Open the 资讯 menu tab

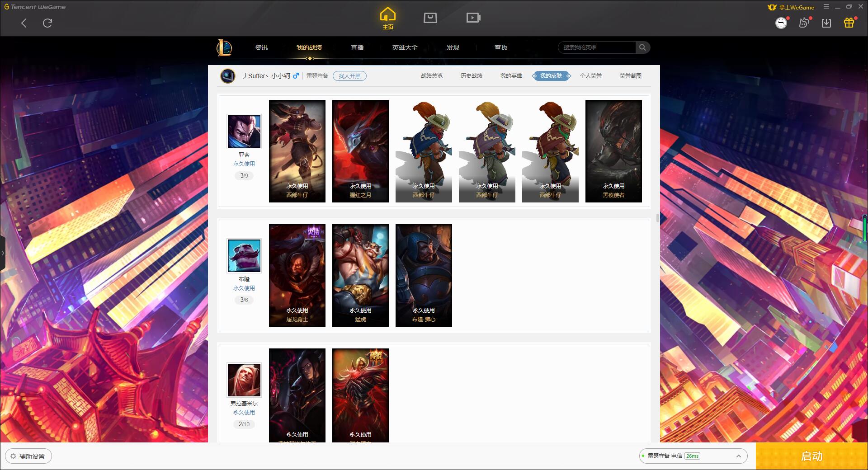pyautogui.click(x=261, y=47)
